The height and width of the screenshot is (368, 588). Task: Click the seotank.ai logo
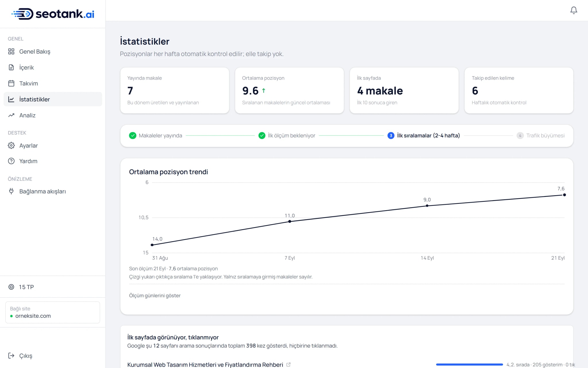click(x=53, y=14)
